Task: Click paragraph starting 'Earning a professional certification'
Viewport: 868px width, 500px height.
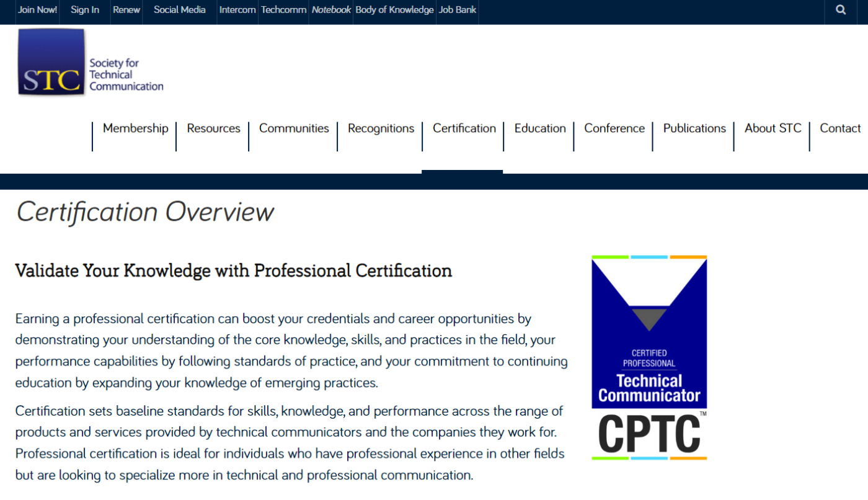Action: [291, 350]
